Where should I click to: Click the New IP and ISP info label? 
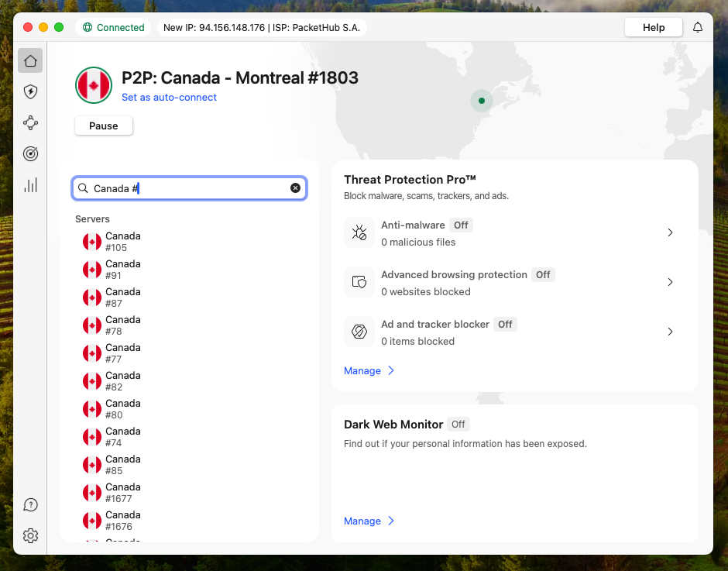(262, 27)
